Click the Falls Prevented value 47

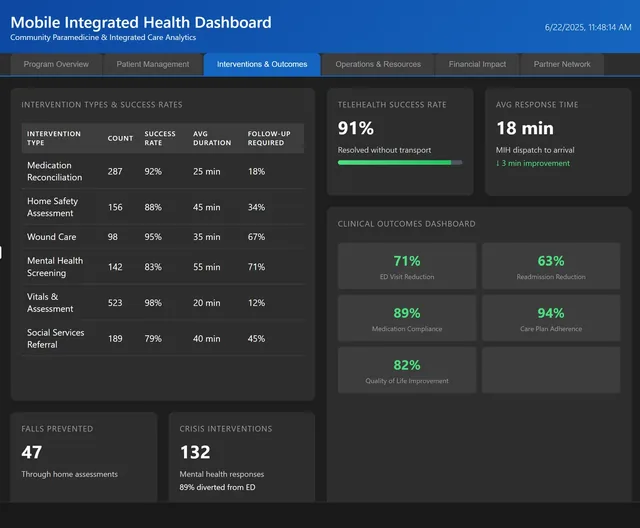tap(31, 452)
